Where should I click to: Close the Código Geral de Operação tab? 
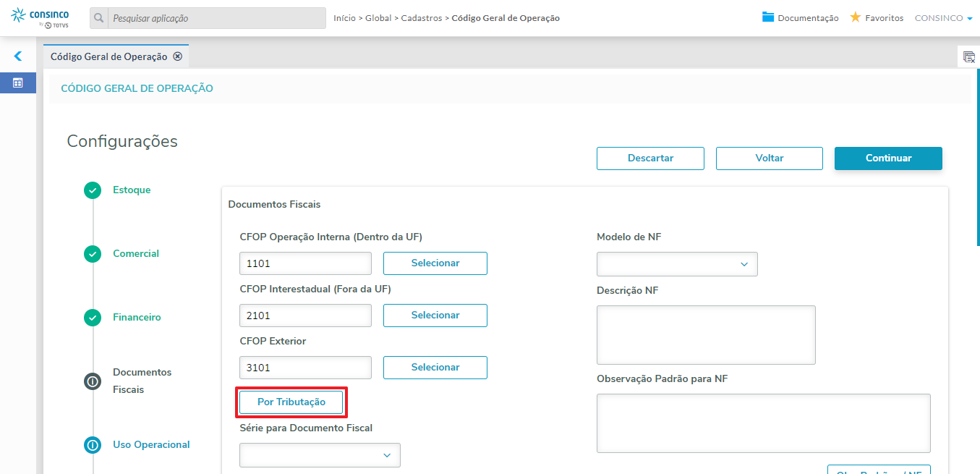click(x=178, y=56)
